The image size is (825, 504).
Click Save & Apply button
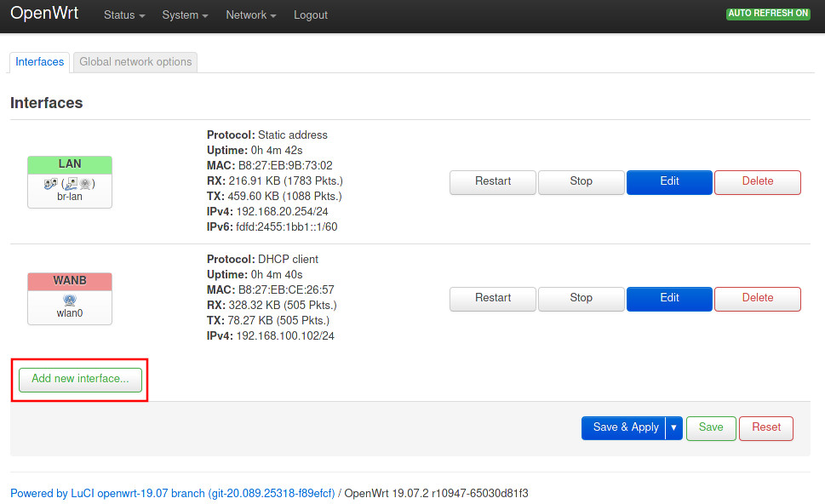624,427
